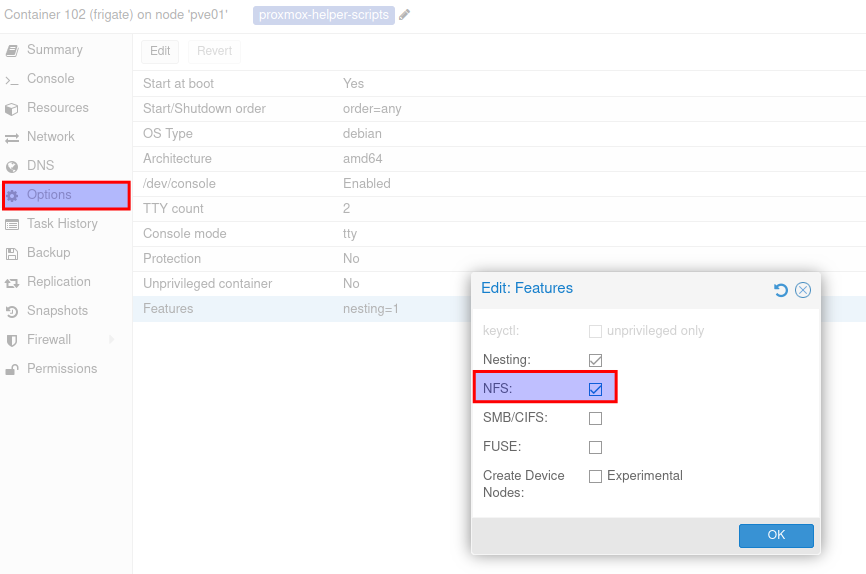Expand the Firewall submenu arrow
866x574 pixels.
click(x=111, y=340)
